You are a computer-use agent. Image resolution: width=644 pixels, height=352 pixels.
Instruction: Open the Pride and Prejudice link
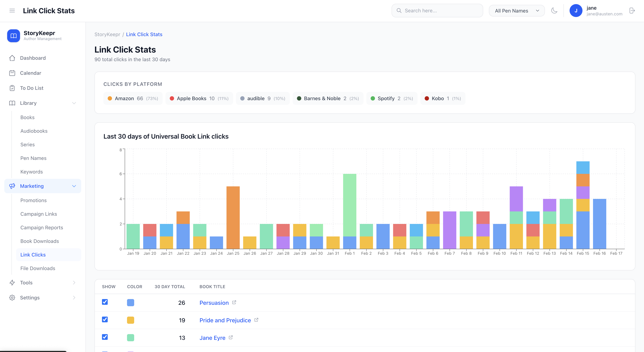225,320
